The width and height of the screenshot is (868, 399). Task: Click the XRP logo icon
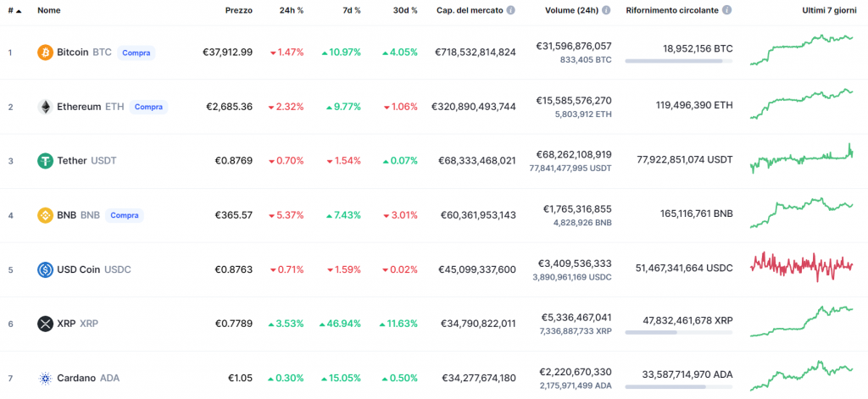(45, 324)
